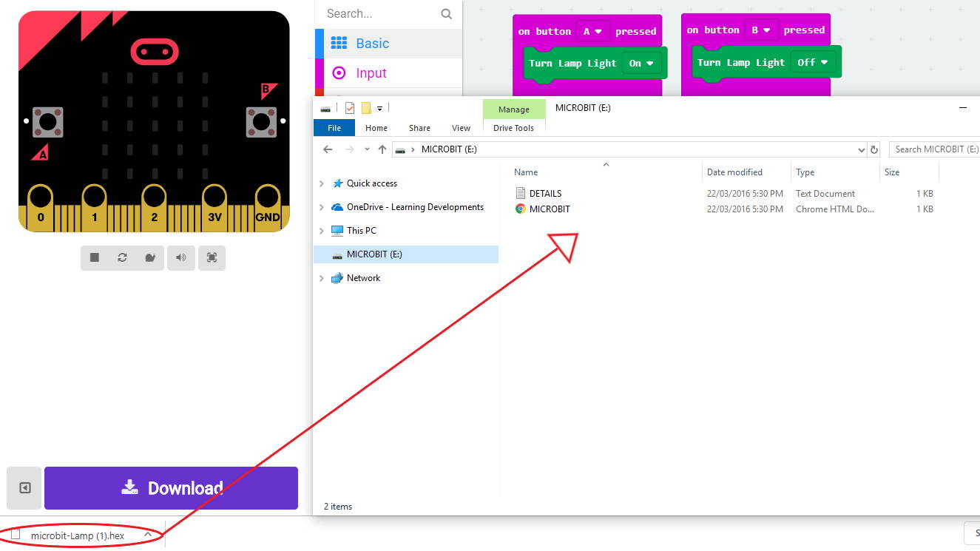980x551 pixels.
Task: Click pin 2 on the micro:bit
Action: [154, 207]
